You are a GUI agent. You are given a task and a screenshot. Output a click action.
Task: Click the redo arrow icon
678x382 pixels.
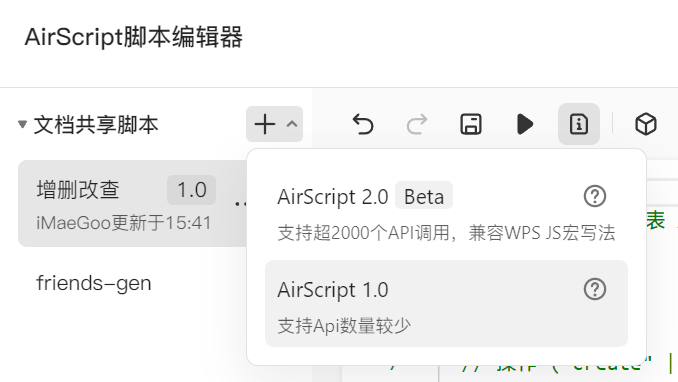[x=417, y=125]
